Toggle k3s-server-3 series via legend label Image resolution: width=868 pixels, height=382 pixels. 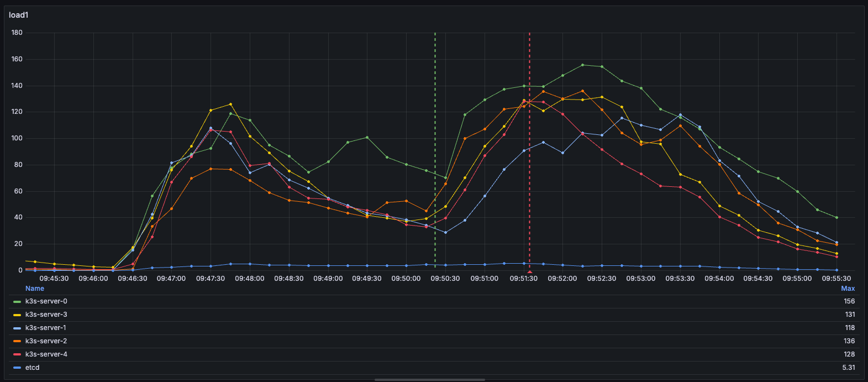point(46,315)
